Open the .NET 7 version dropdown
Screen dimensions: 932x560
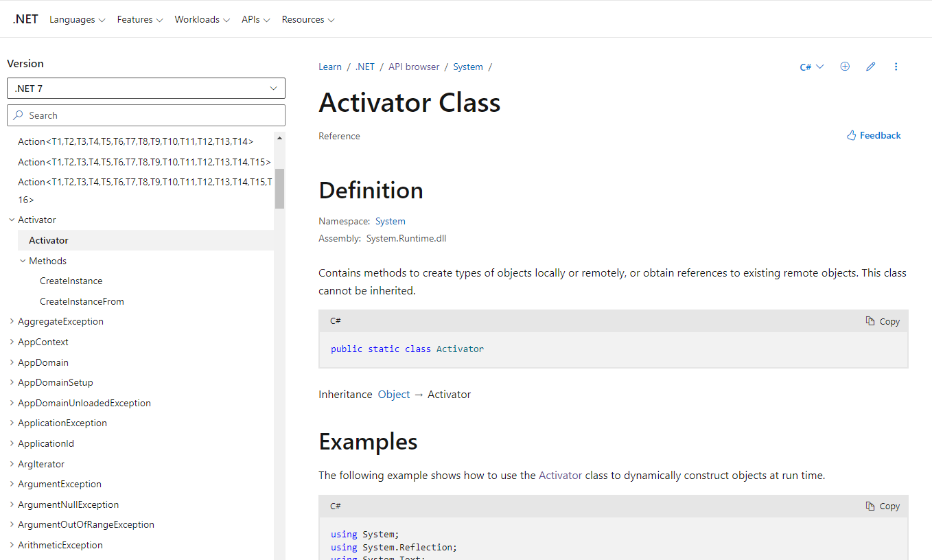[146, 89]
